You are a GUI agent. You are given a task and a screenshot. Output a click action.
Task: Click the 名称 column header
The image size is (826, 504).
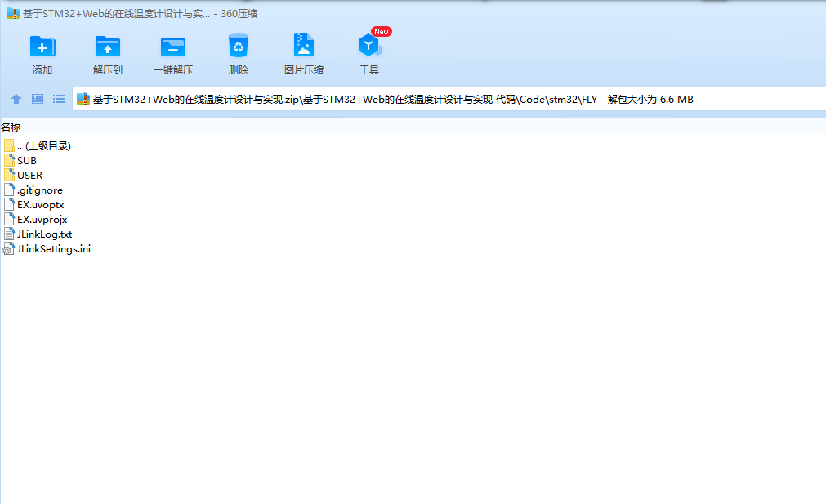tap(11, 127)
